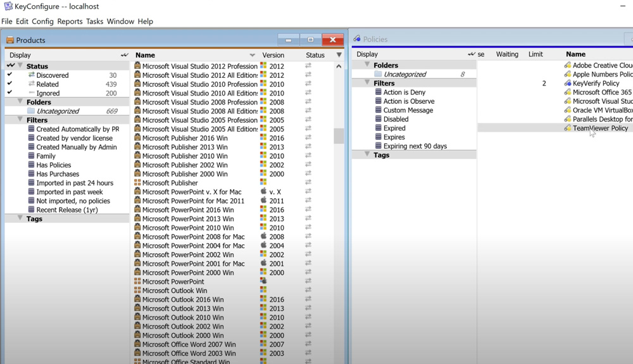Image resolution: width=633 pixels, height=364 pixels.
Task: Click the Recent Release (1yr) filter icon
Action: click(x=31, y=210)
